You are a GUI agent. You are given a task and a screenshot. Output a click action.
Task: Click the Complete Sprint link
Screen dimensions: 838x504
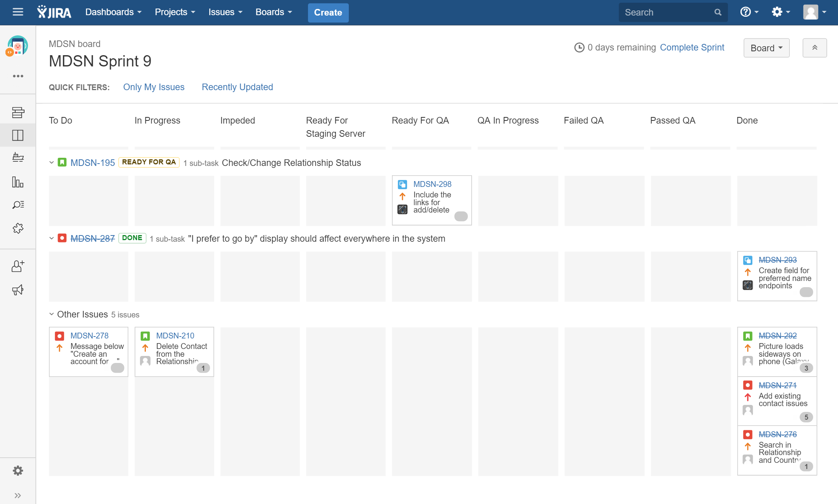tap(692, 47)
